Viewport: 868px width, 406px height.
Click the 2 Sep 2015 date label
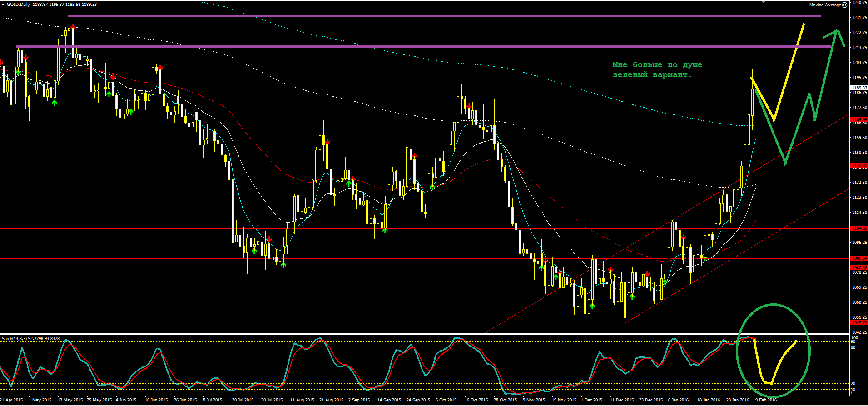[360, 400]
